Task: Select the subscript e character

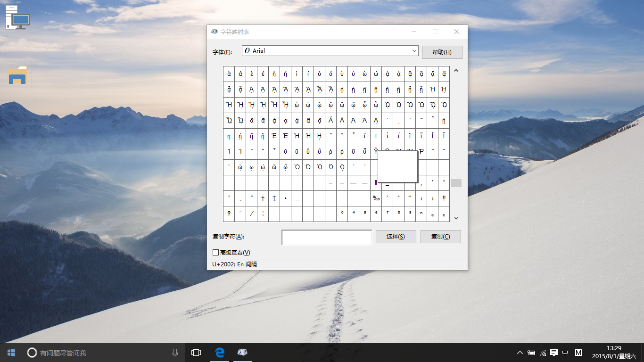Action: (444, 214)
